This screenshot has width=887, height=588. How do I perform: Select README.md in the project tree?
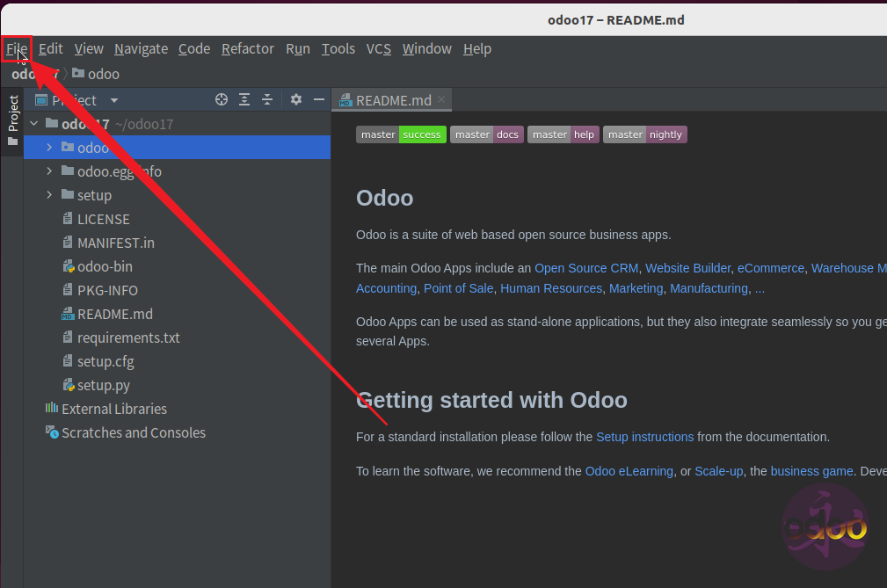click(177, 314)
